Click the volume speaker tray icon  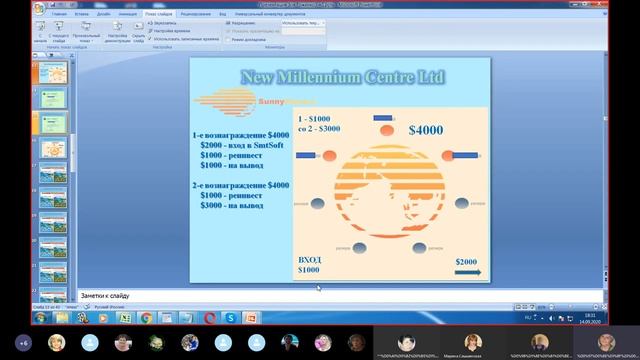point(551,318)
